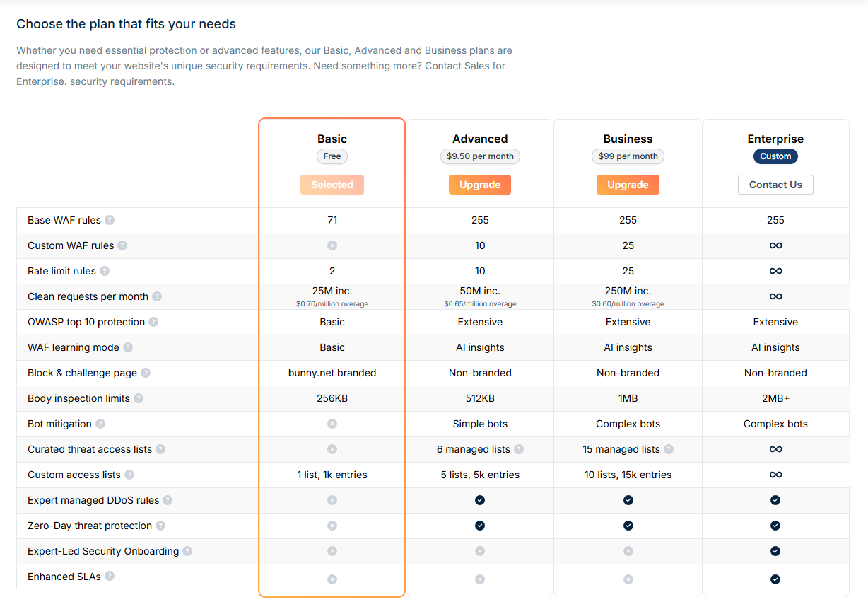
Task: Click help icon beside 6 managed lists
Action: tap(519, 449)
